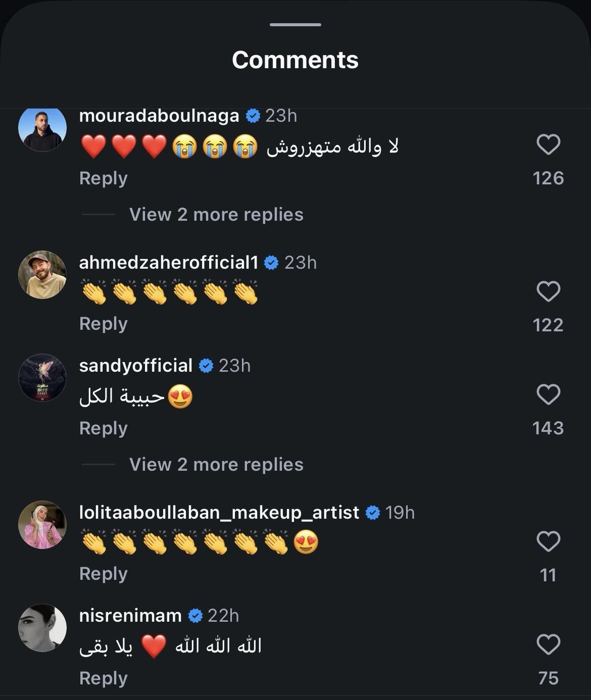
Task: Click the verified badge next to lolitaaboullaban_makeup_artist
Action: point(373,512)
